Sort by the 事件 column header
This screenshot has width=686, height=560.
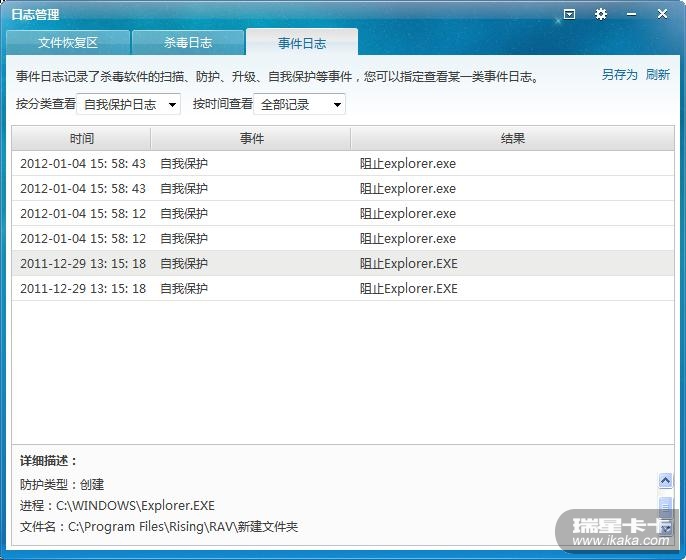click(251, 139)
